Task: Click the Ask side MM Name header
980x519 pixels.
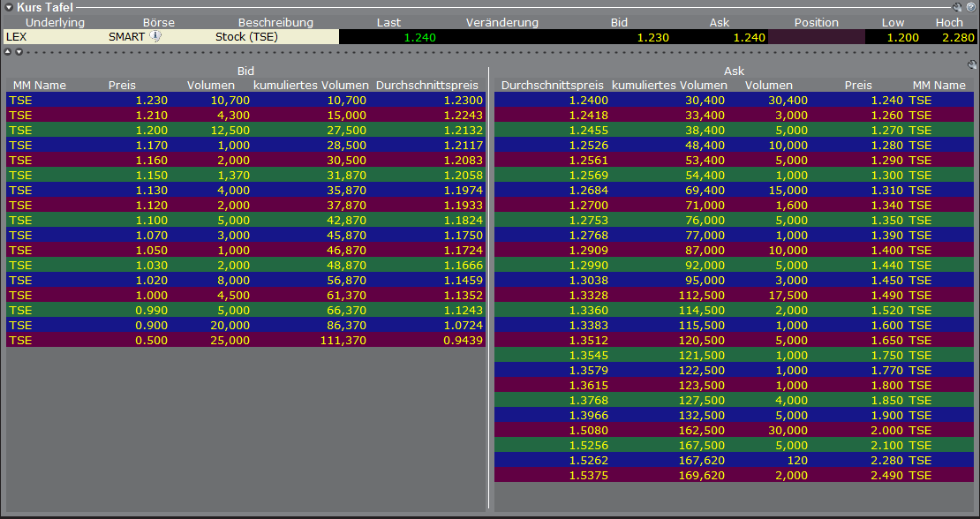Action: click(939, 86)
